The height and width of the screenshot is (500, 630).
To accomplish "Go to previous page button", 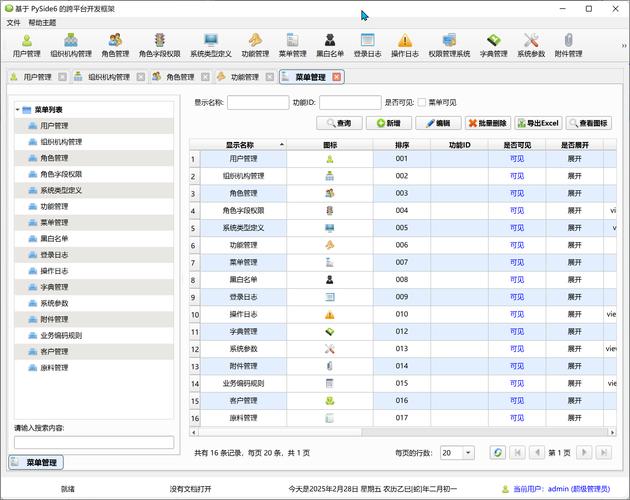I will point(537,453).
